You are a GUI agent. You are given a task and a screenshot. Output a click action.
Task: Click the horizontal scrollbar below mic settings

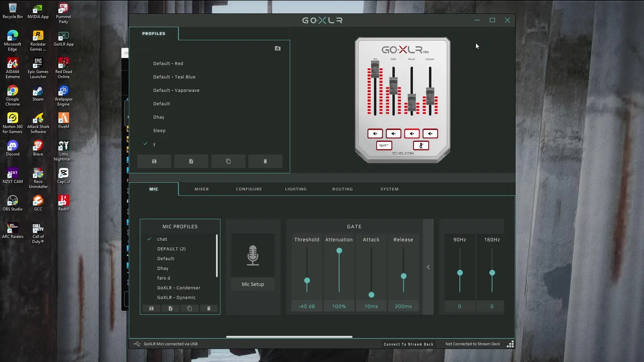click(289, 337)
